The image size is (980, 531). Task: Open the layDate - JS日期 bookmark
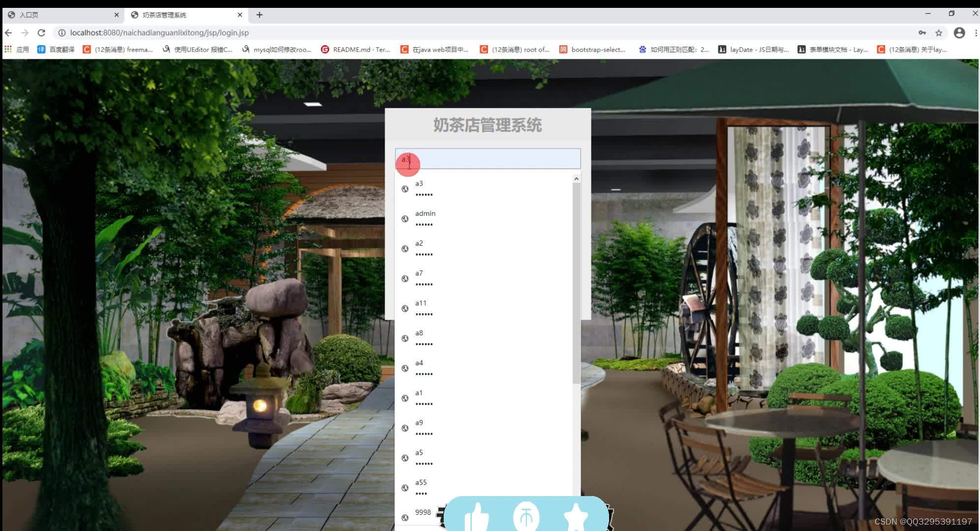(754, 49)
